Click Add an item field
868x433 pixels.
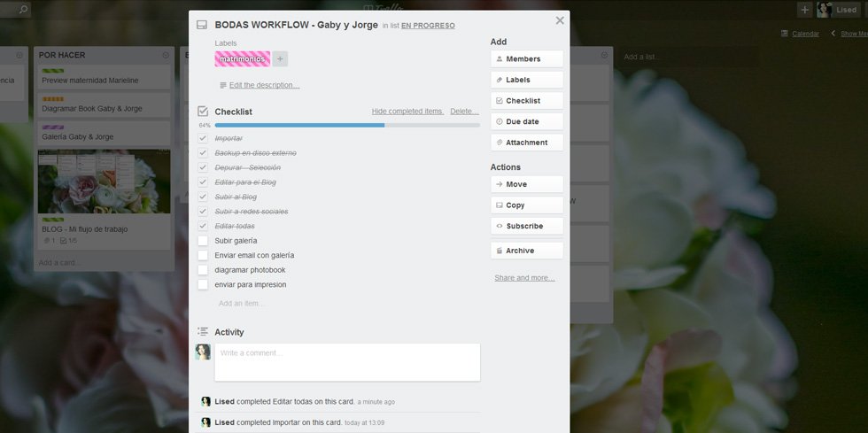pyautogui.click(x=241, y=304)
